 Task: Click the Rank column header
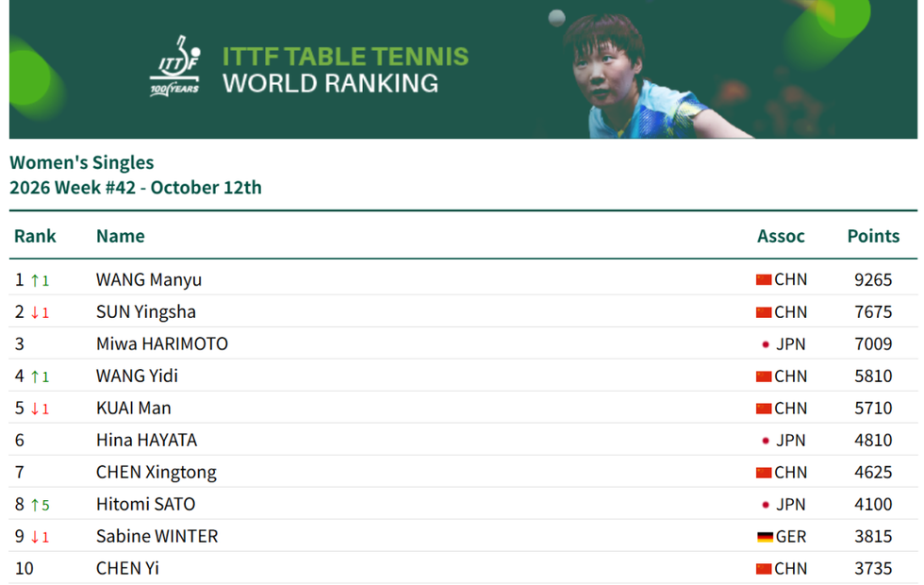tap(35, 236)
